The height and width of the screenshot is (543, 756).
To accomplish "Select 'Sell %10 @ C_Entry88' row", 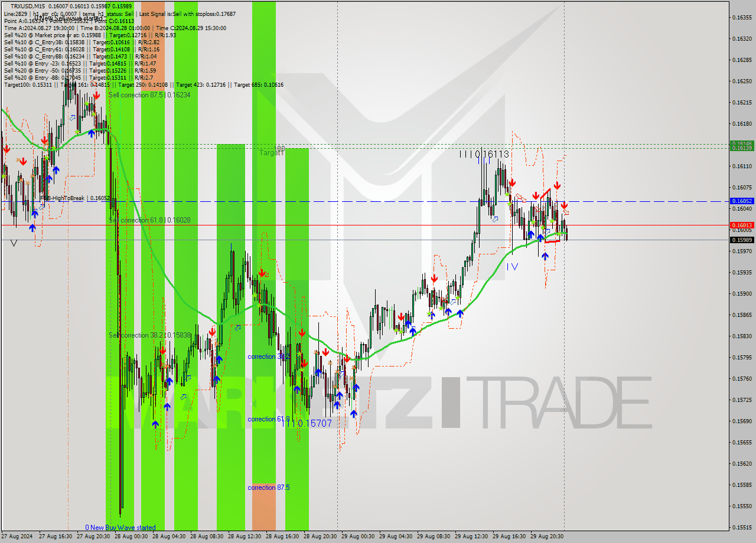I will (x=80, y=56).
